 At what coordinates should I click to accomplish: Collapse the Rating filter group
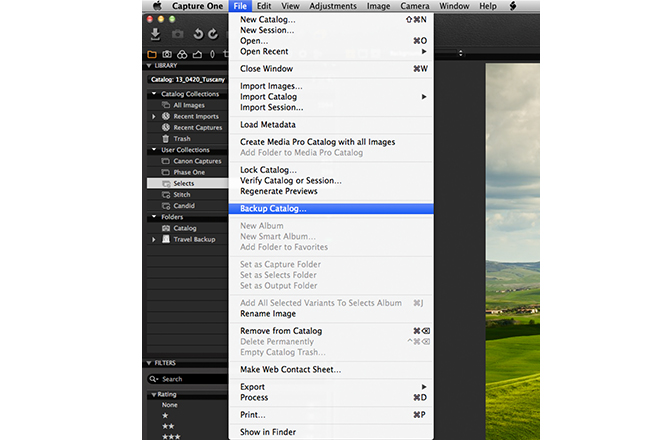point(154,395)
